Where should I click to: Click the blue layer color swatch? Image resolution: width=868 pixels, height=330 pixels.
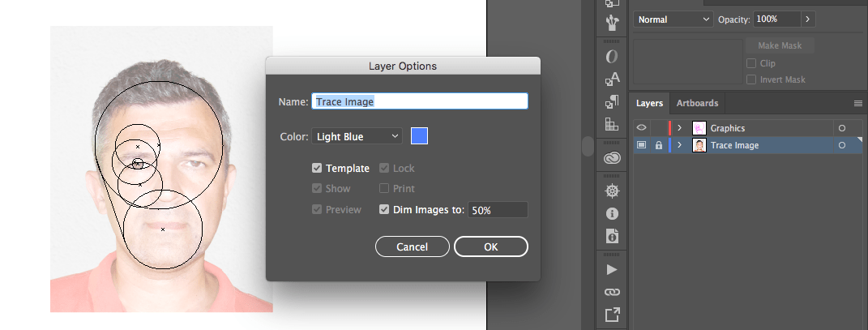(419, 136)
